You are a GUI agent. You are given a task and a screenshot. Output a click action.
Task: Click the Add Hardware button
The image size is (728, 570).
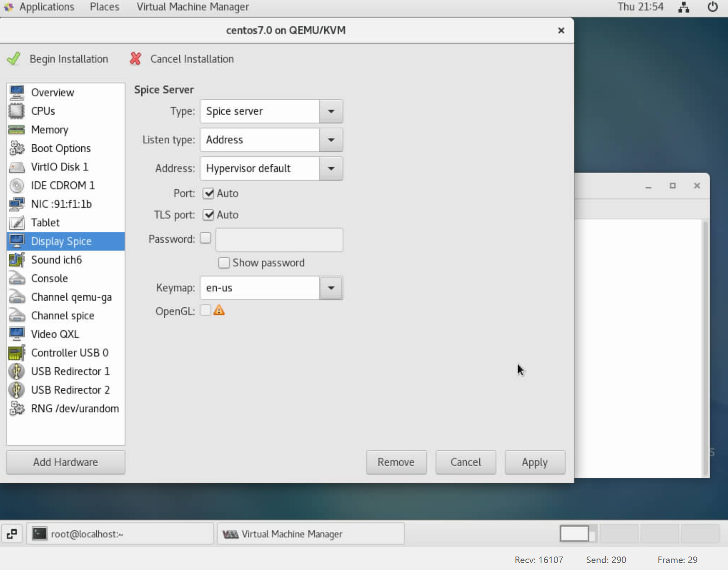point(66,462)
